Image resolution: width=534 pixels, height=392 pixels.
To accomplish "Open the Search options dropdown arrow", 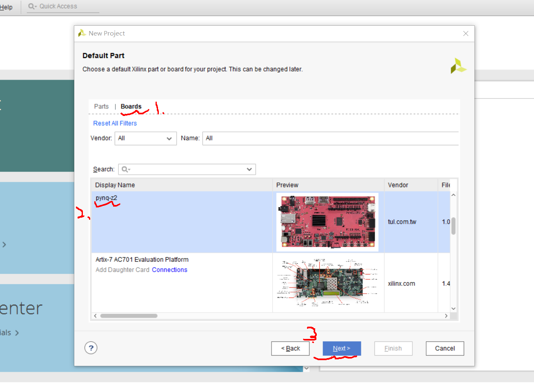I will point(249,169).
